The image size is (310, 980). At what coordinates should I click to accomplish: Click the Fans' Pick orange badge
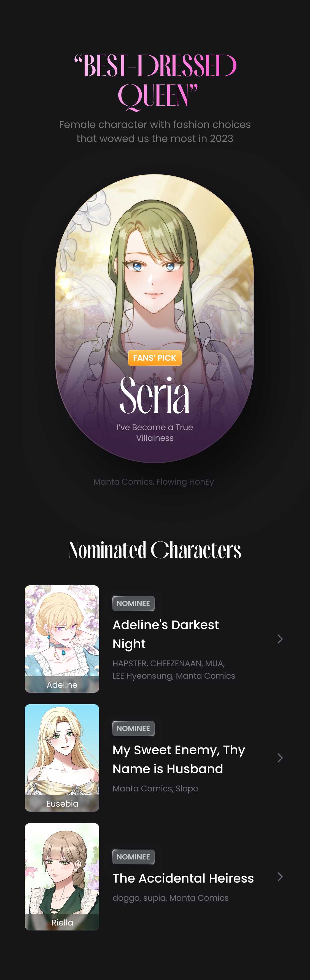pos(155,358)
